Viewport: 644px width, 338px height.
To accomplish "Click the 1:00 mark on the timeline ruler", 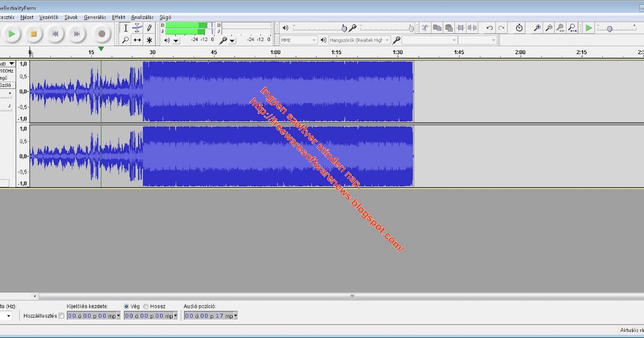I will [x=275, y=52].
